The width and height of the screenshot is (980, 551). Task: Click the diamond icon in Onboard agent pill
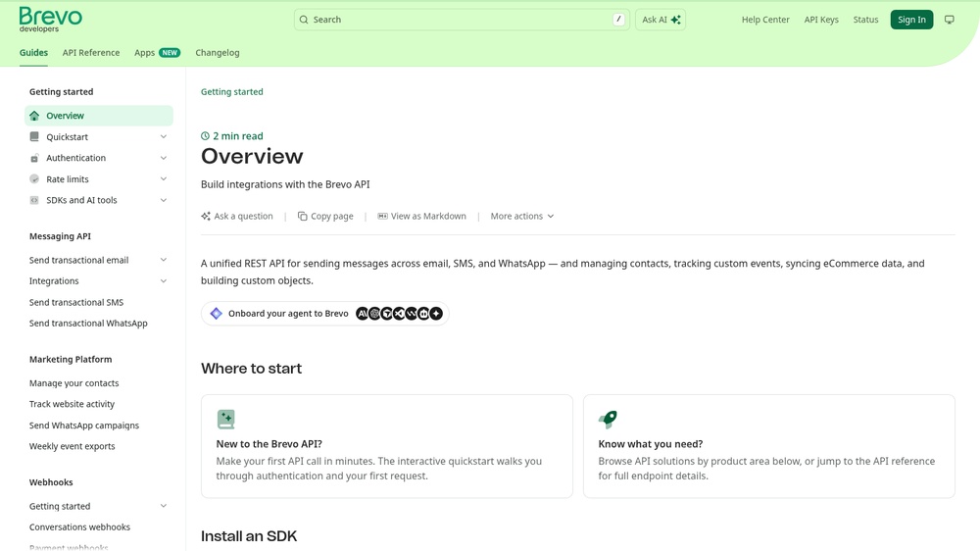pyautogui.click(x=217, y=314)
